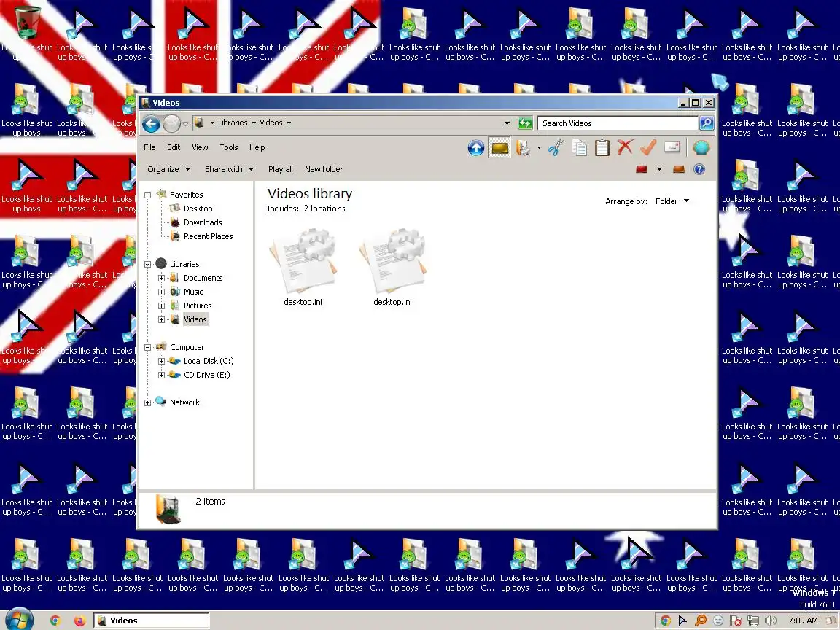The width and height of the screenshot is (840, 630).
Task: Open the File menu
Action: point(149,147)
